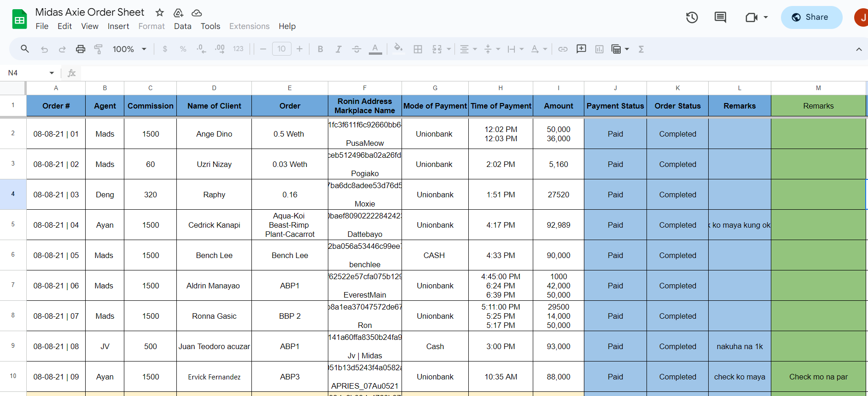Click the increase font size plus button
868x396 pixels.
pyautogui.click(x=299, y=49)
